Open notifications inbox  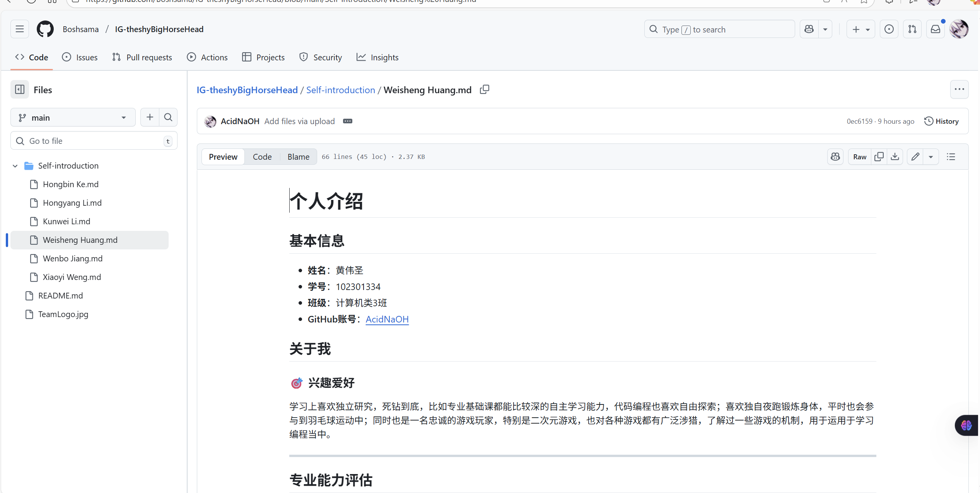tap(936, 29)
